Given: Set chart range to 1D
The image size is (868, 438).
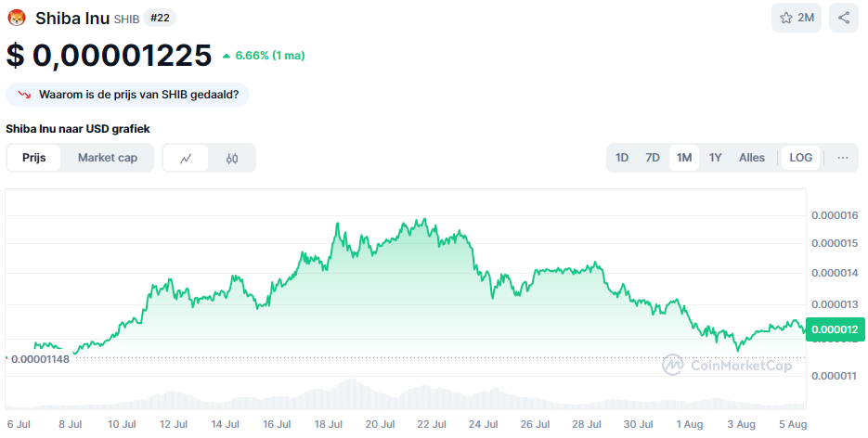Looking at the screenshot, I should 622,158.
